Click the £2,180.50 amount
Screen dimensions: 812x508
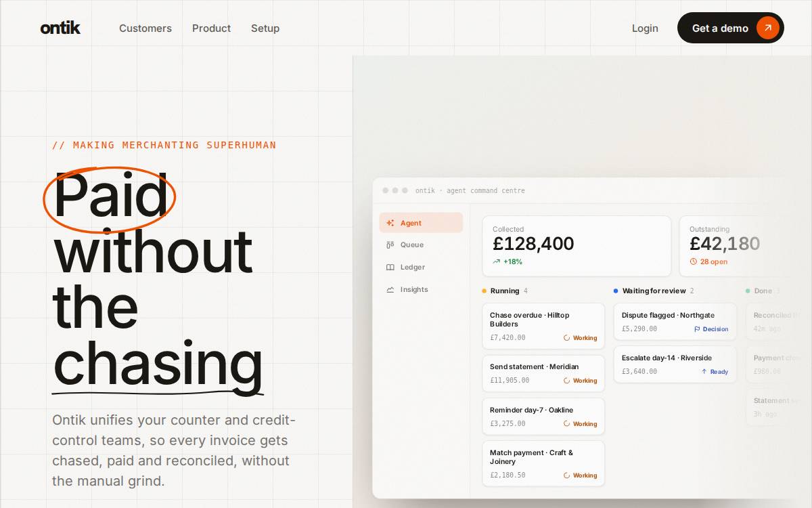(x=507, y=475)
